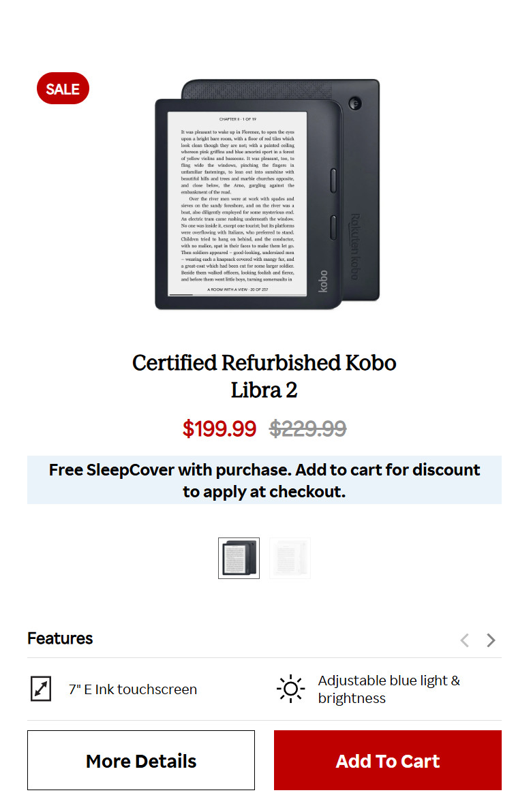Open More Details for the Kobo Libra 2
Screen dimensions: 531x812
coord(141,760)
